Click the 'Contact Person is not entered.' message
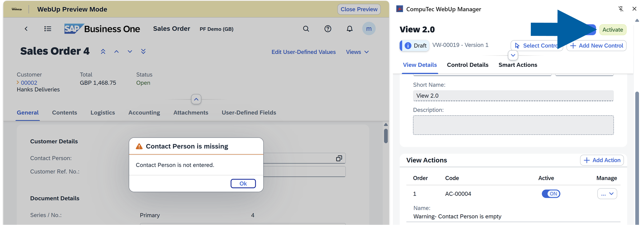Screen dimensions: 644x225 [175, 165]
